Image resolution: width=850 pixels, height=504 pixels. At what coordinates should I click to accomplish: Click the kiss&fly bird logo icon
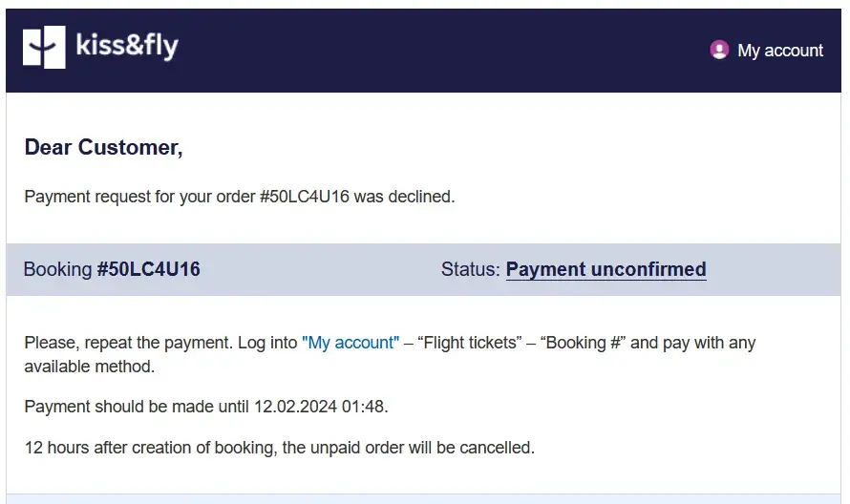point(44,48)
